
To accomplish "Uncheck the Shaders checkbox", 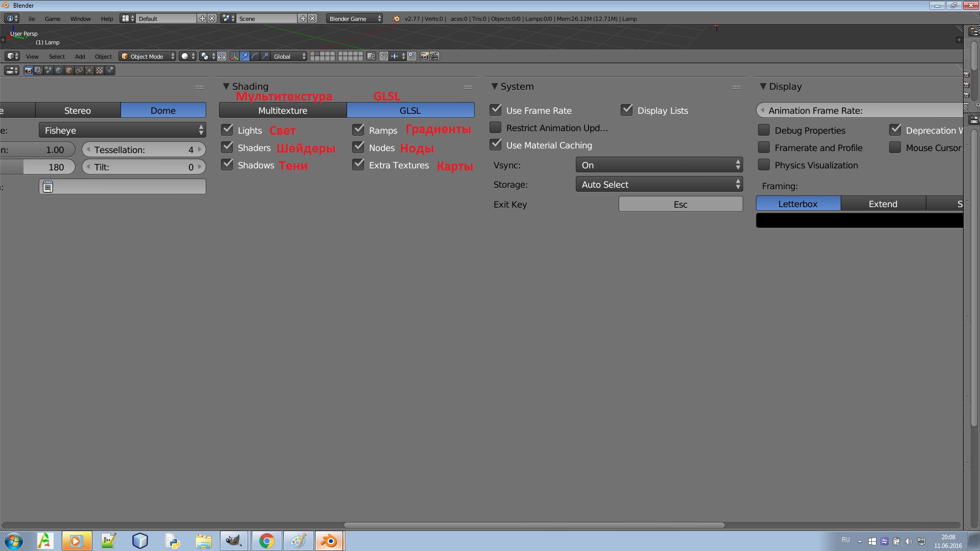I will pos(227,147).
